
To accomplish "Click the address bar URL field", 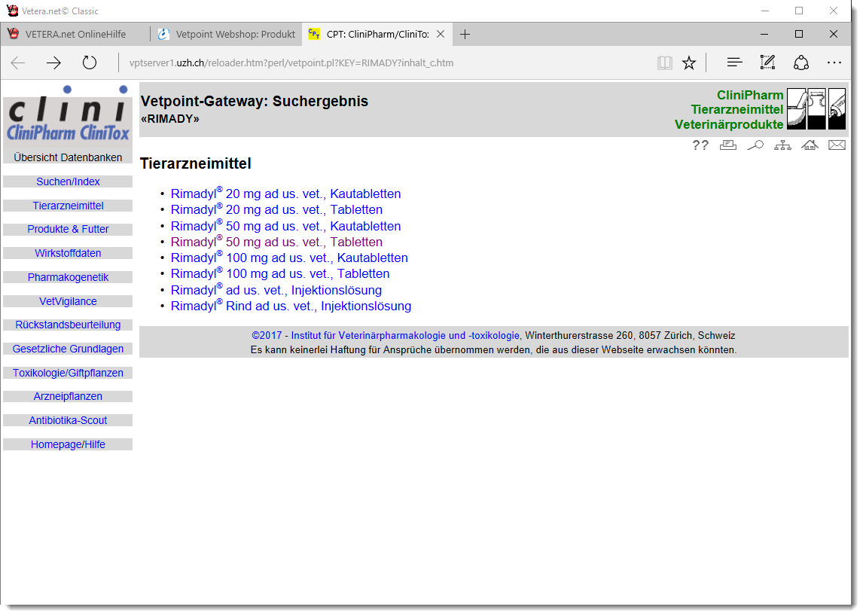I will (377, 63).
